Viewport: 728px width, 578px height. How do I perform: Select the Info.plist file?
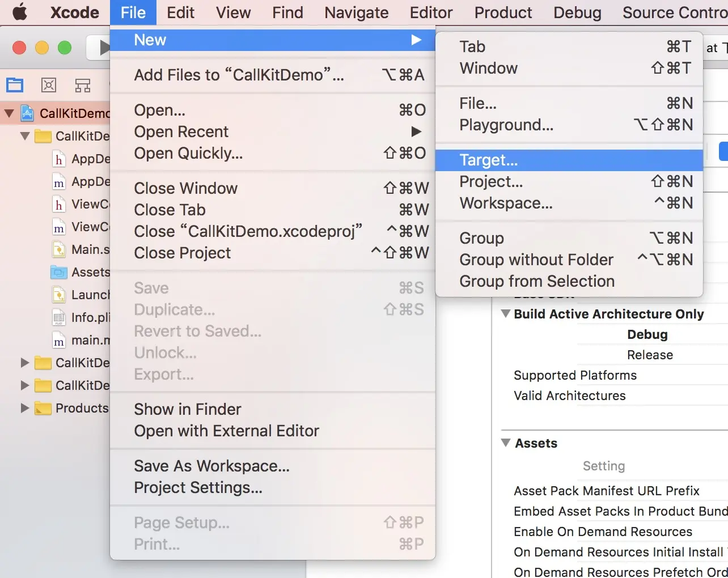81,317
